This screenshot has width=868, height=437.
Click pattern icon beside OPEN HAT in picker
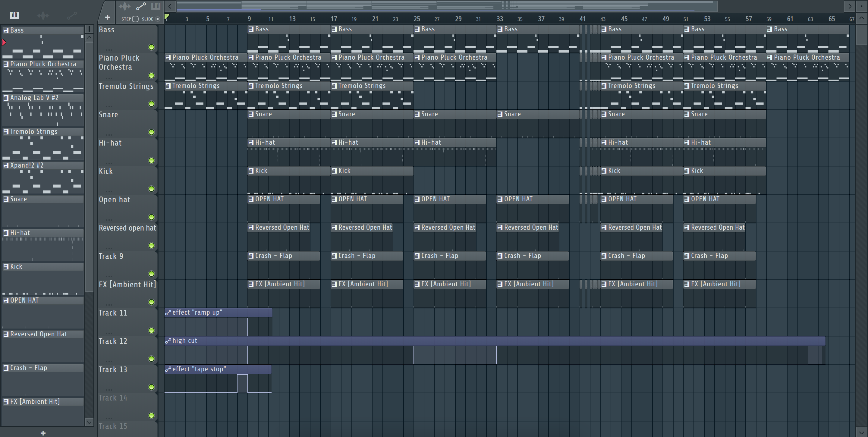[6, 300]
